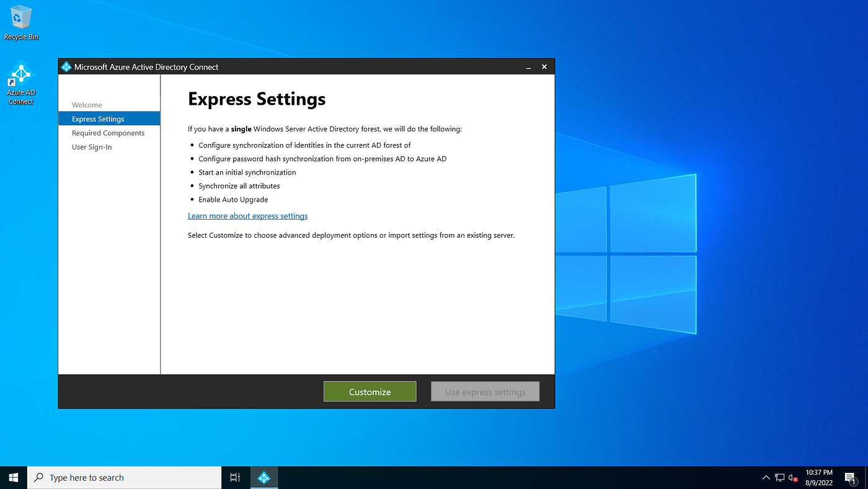
Task: Click the 'Configure password hash synchronization' bullet
Action: tap(322, 159)
